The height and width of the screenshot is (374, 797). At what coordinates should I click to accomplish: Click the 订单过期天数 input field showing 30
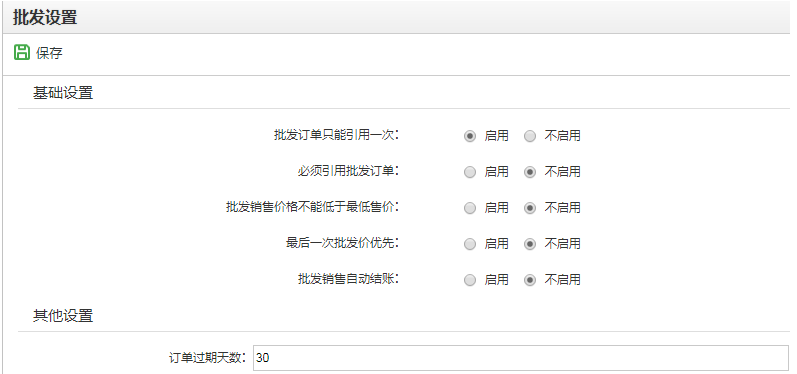click(521, 358)
